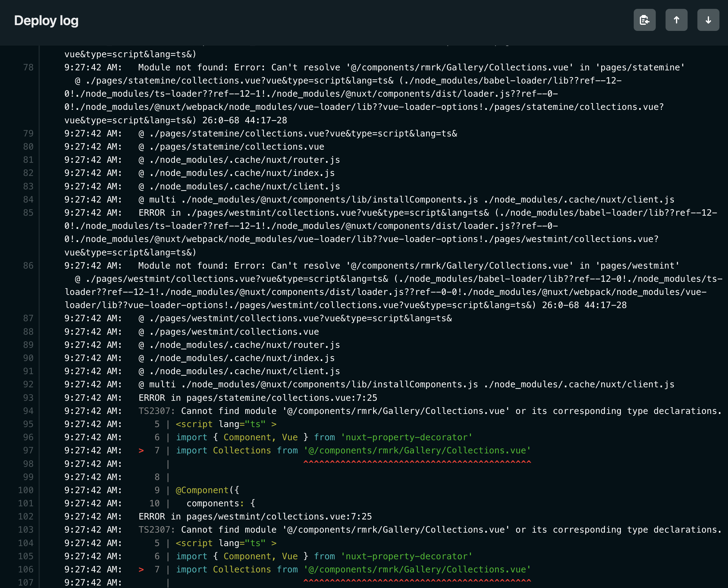The width and height of the screenshot is (728, 588).
Task: Click line 80 statemine collections.vue path
Action: [x=237, y=147]
